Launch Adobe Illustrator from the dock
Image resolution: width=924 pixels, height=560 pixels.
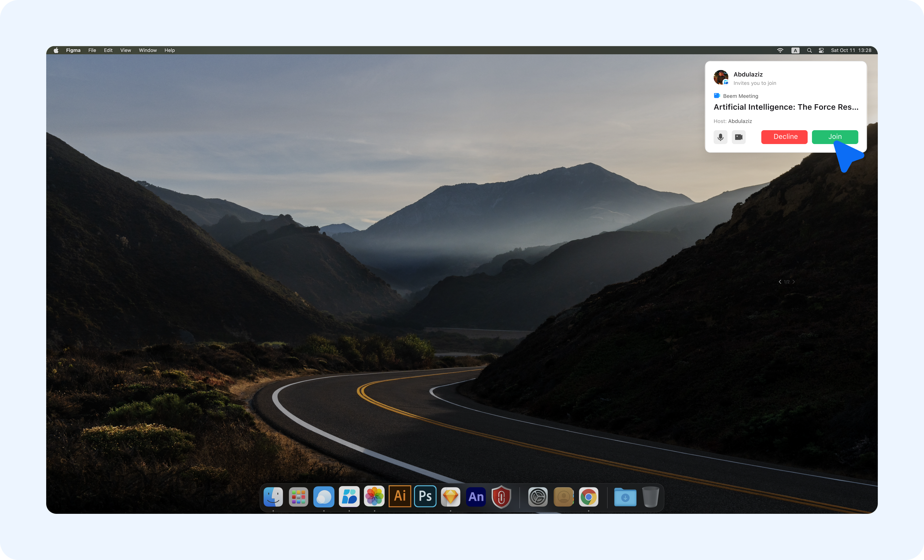tap(400, 496)
